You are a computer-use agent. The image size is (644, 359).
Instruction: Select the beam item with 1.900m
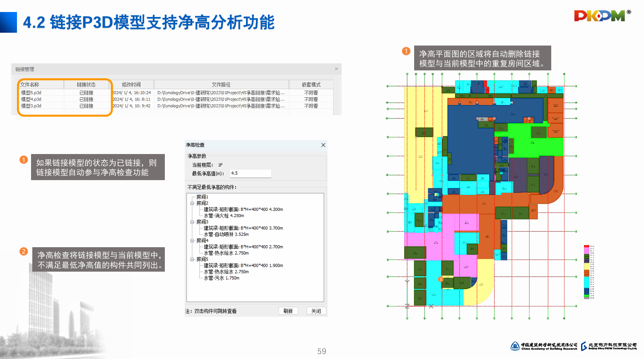(244, 265)
